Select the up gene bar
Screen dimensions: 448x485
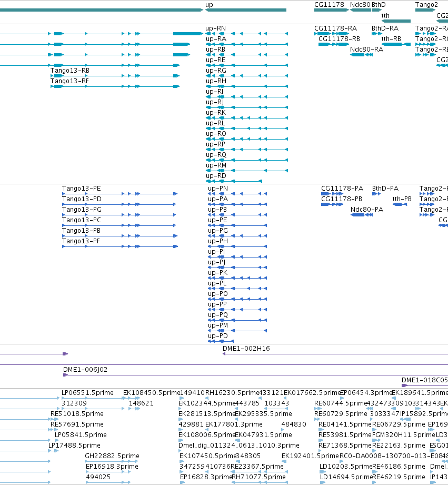pyautogui.click(x=246, y=10)
